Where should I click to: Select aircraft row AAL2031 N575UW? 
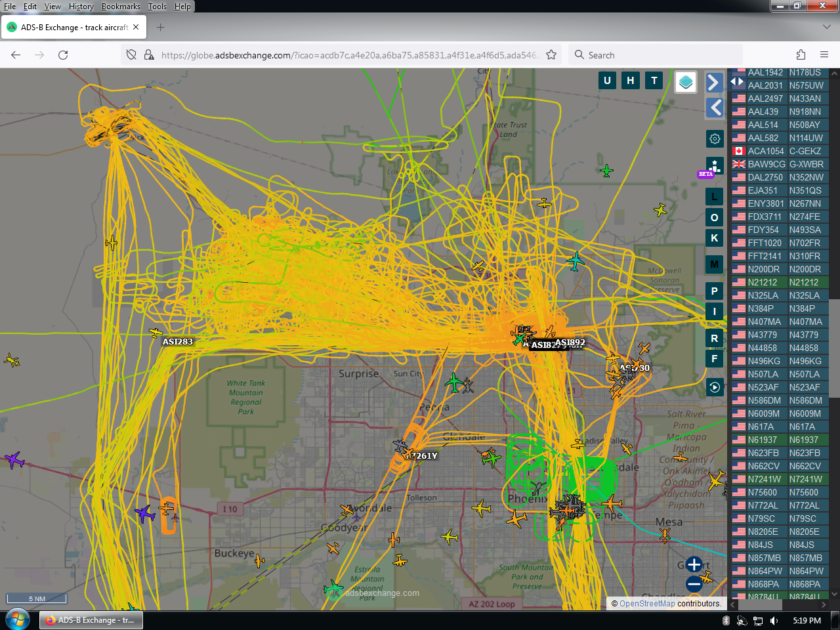pos(779,85)
